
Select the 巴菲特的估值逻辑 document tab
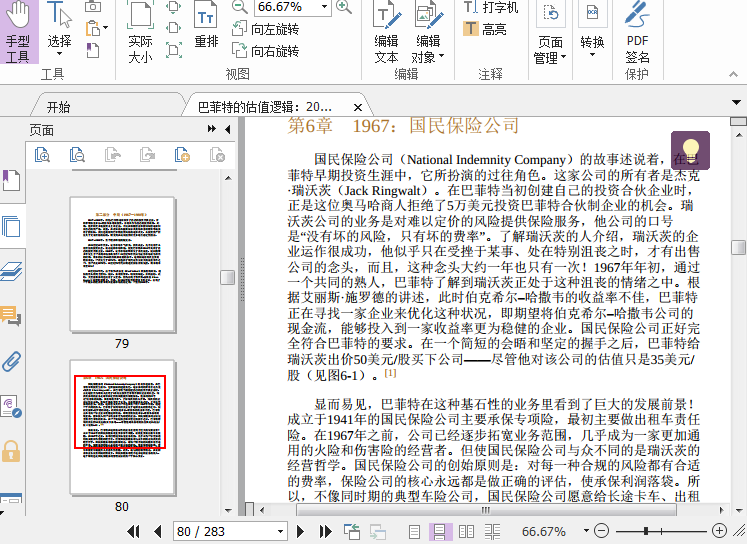265,107
